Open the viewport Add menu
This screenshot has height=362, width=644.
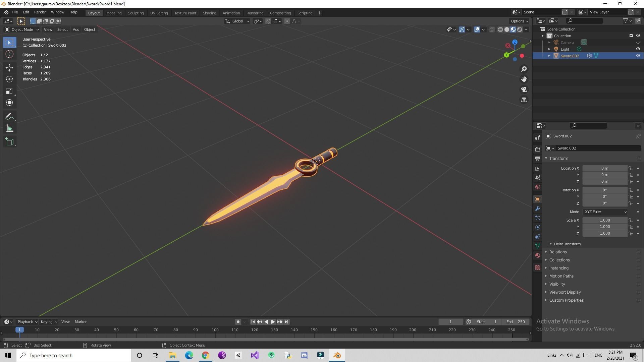click(x=76, y=29)
